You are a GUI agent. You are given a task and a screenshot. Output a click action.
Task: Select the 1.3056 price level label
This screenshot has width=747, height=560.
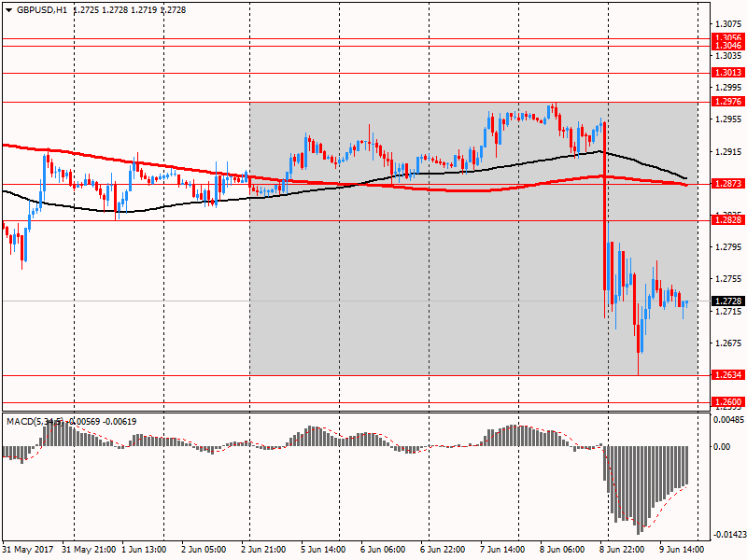pos(728,37)
